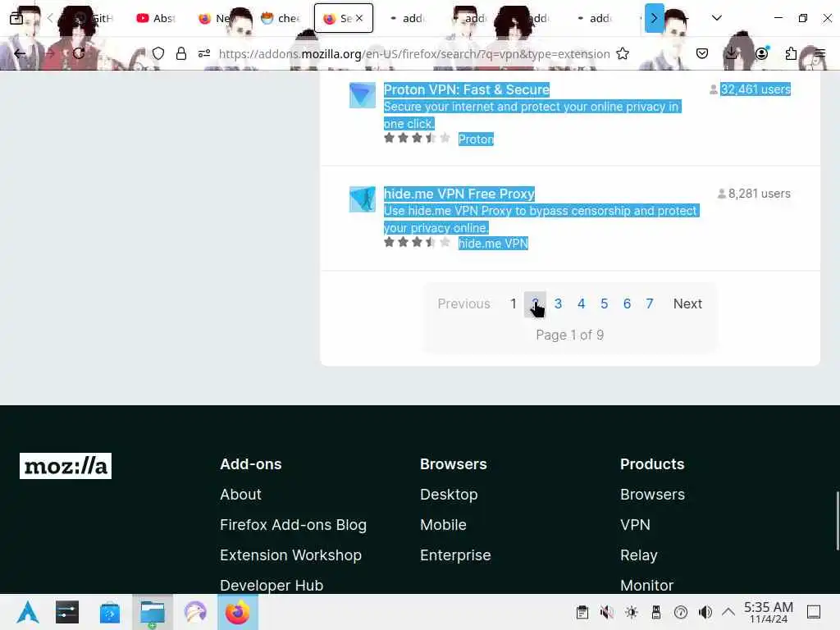
Task: Launch Discover software center from taskbar
Action: pyautogui.click(x=110, y=612)
